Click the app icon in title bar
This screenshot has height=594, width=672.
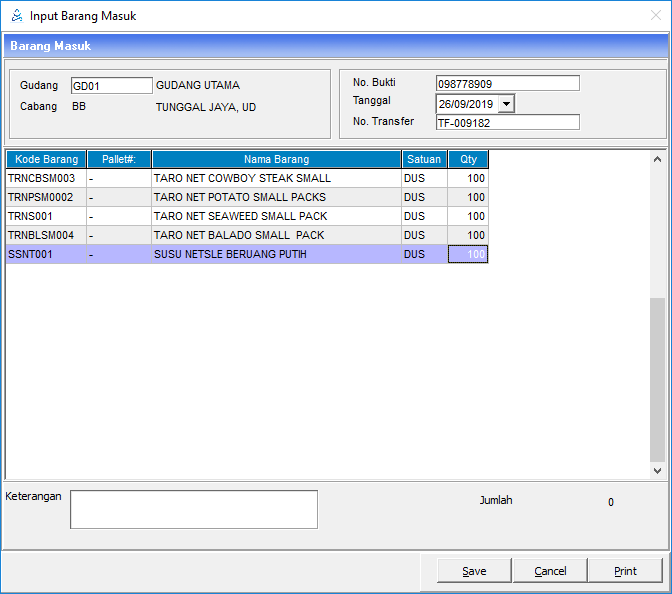[16, 16]
